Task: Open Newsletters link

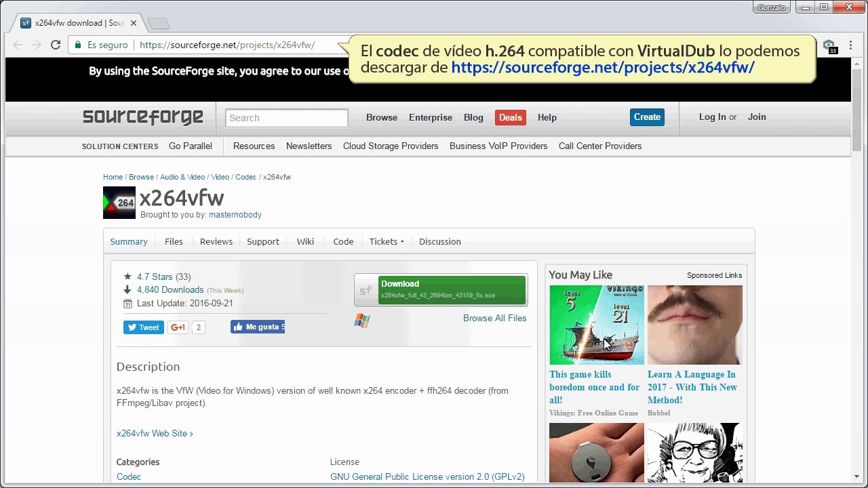Action: tap(309, 146)
